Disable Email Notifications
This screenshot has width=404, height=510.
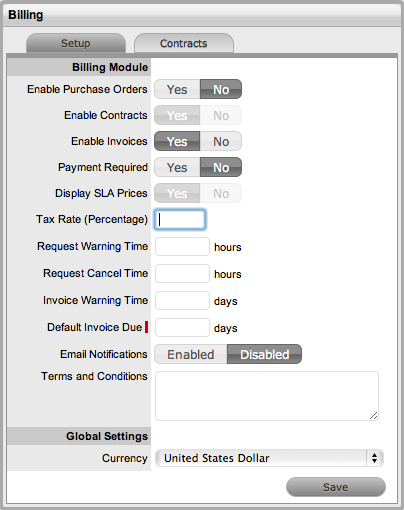click(x=264, y=354)
